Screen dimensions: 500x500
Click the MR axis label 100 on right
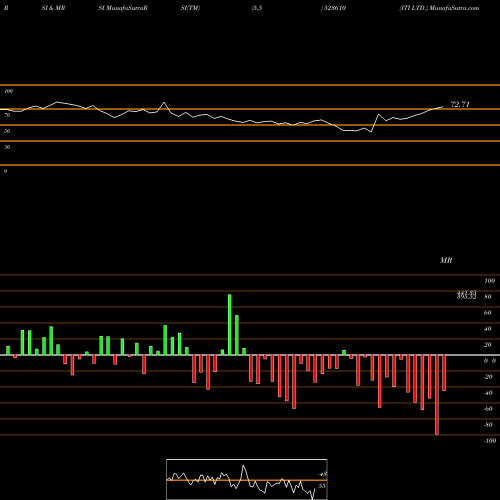[x=490, y=281]
